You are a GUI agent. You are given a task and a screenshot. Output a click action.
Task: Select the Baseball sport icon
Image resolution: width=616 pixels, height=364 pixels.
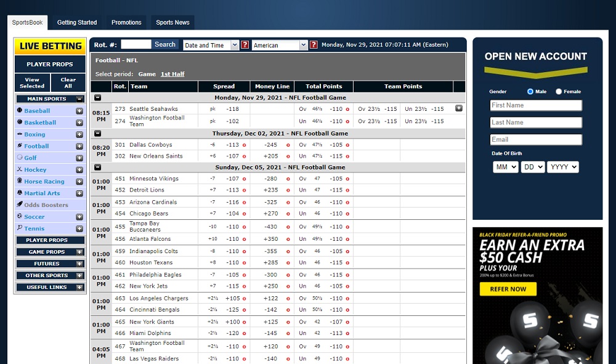tap(20, 111)
